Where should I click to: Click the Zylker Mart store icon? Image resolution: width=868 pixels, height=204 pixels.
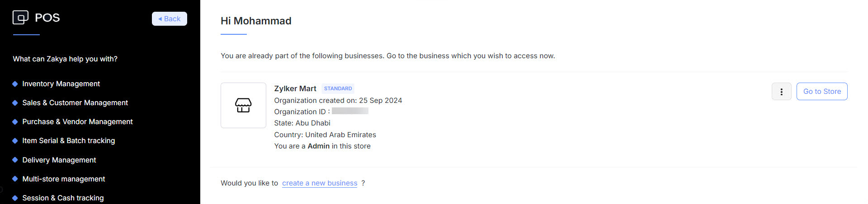click(243, 105)
